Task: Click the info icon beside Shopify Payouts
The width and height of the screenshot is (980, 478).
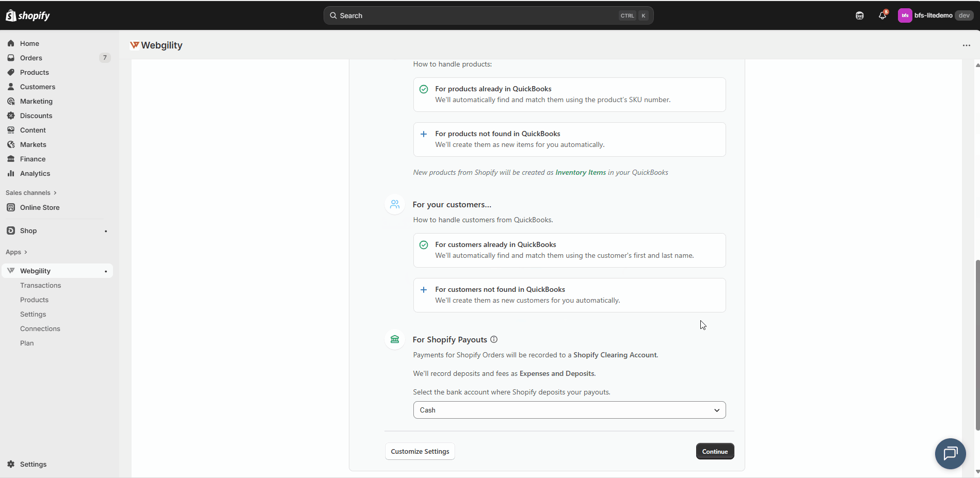Action: [494, 339]
